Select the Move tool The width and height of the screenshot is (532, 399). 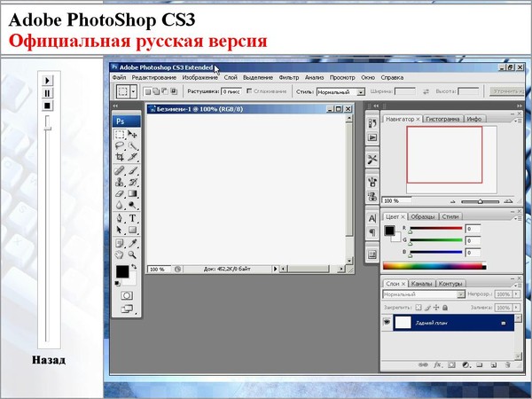(132, 135)
